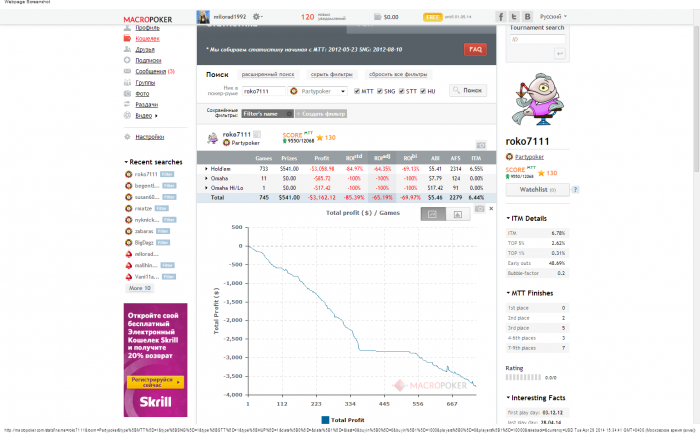Toggle the MTT checkbox
Viewport: 700px width, 433px height.
click(x=357, y=91)
